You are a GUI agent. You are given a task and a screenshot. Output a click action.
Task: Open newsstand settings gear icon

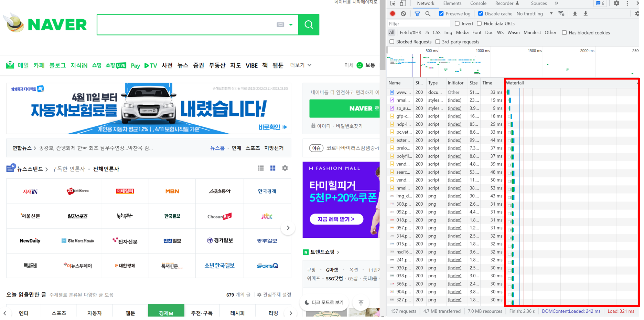(285, 168)
